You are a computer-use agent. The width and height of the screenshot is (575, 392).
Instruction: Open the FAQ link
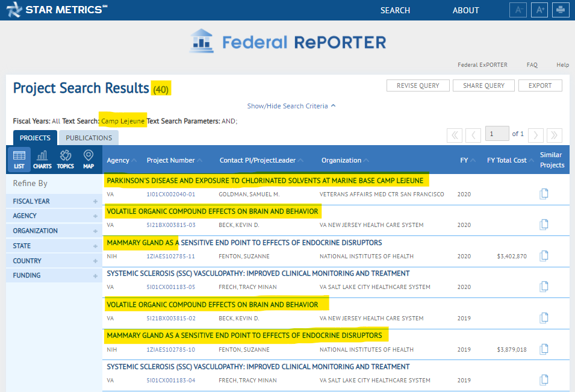pyautogui.click(x=532, y=65)
